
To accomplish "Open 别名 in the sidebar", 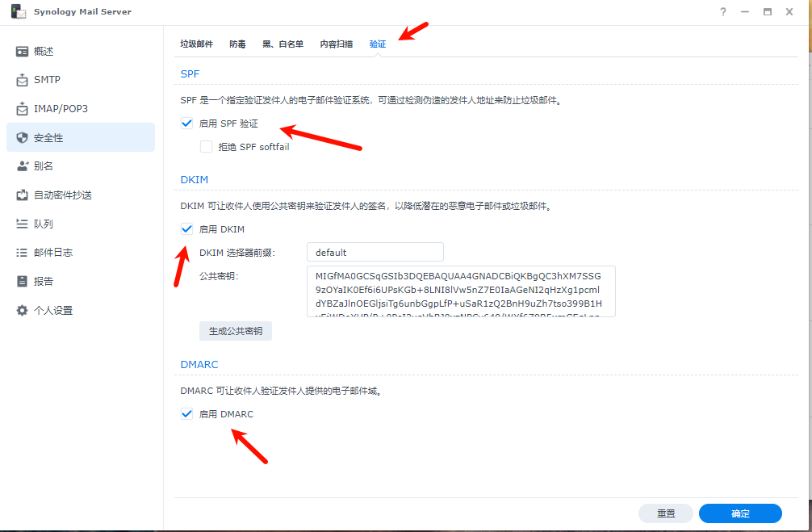I will click(81, 166).
